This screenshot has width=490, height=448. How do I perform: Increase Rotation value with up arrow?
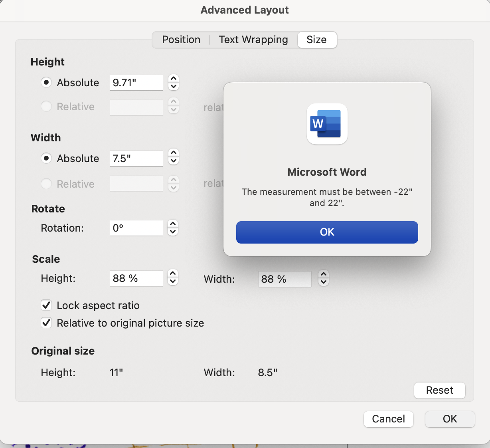173,224
